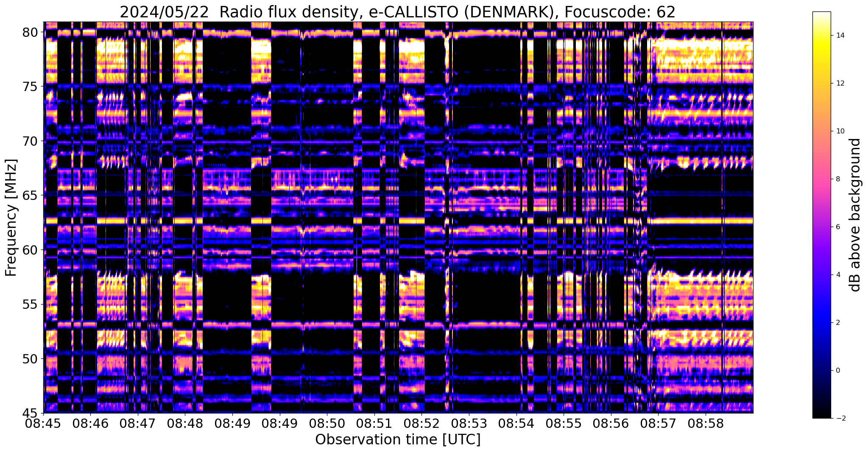
Task: Click the 08:53 time tick label
Action: [469, 424]
